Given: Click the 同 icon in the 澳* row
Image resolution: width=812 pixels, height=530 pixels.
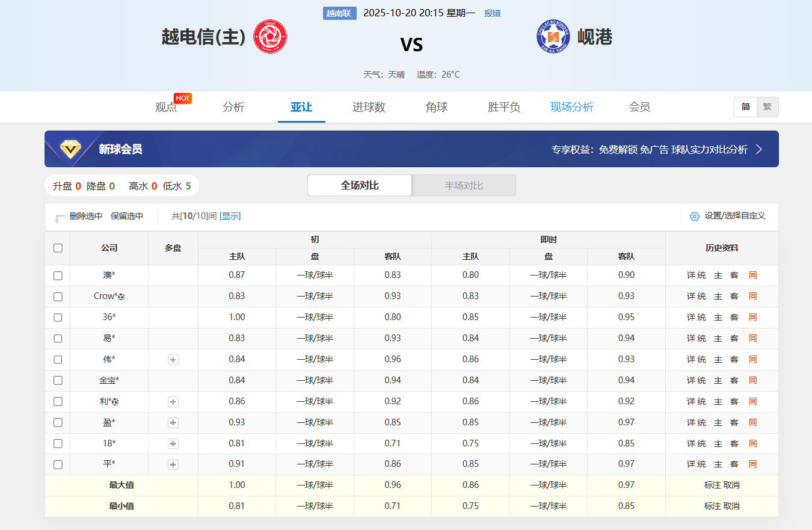Looking at the screenshot, I should (x=752, y=276).
